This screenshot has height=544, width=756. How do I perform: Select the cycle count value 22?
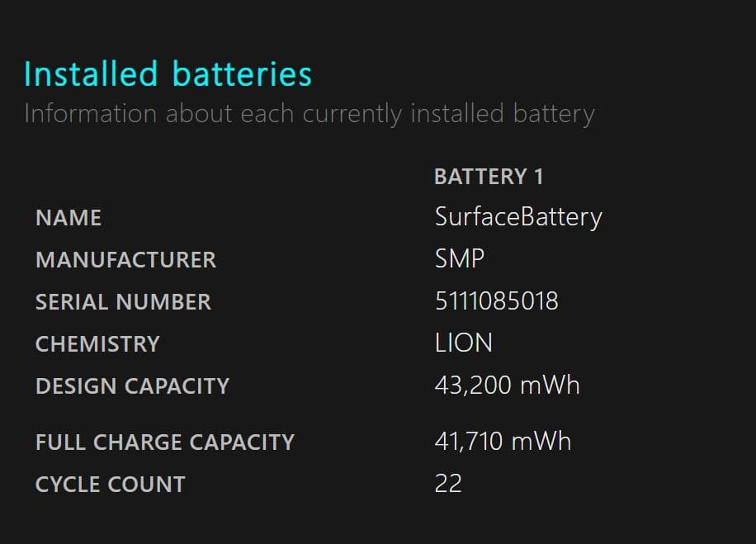pyautogui.click(x=448, y=484)
